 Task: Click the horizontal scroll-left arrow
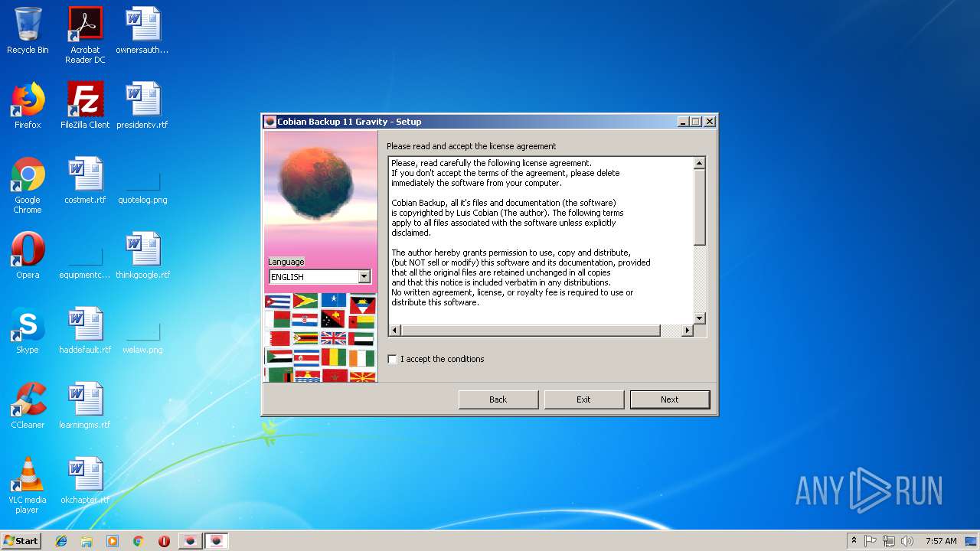click(395, 331)
